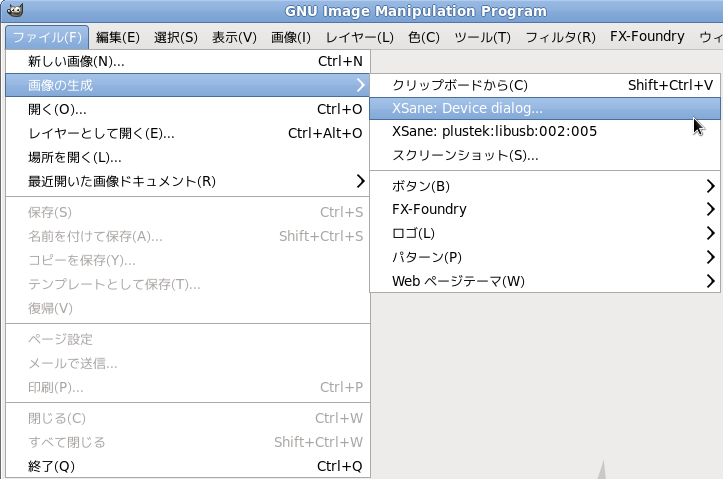Viewport: 723px width, 479px height.
Task: Select クリップボードから(C) submenu entry
Action: [545, 85]
